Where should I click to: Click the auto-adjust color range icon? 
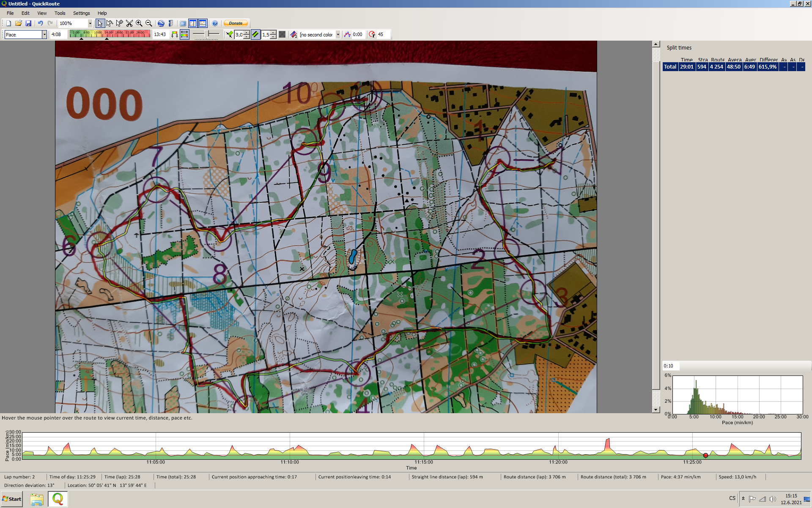(175, 35)
